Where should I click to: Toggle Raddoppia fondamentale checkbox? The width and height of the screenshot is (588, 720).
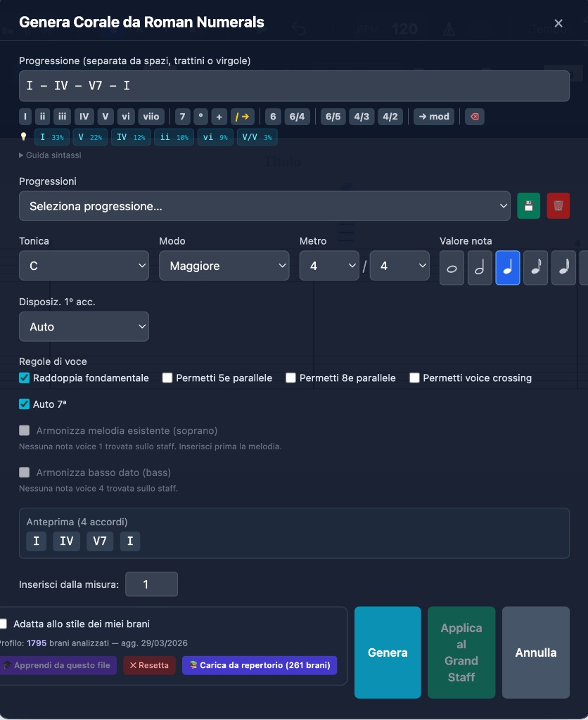point(25,378)
